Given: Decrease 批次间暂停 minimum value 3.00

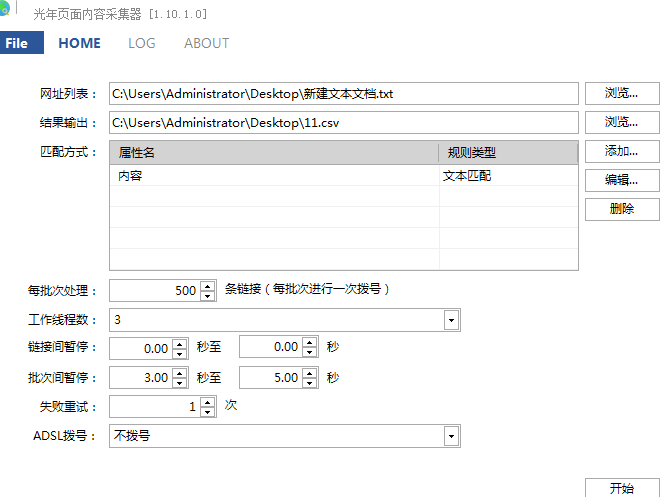Looking at the screenshot, I should (x=180, y=383).
